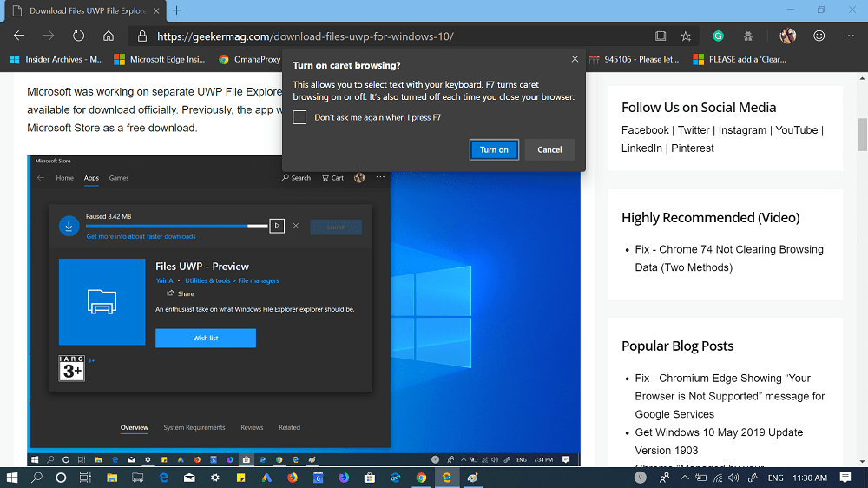Viewport: 868px width, 488px height.
Task: Click the lock icon in address bar
Action: [x=142, y=36]
